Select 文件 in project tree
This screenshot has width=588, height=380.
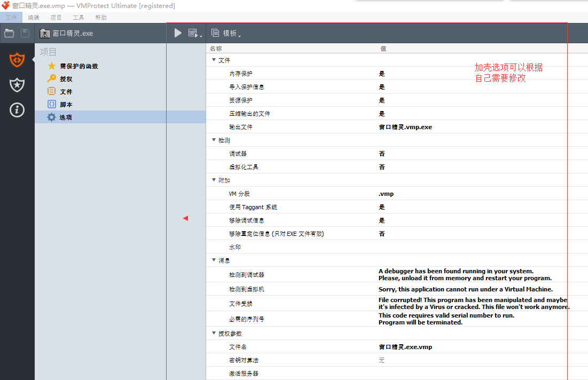tap(66, 91)
